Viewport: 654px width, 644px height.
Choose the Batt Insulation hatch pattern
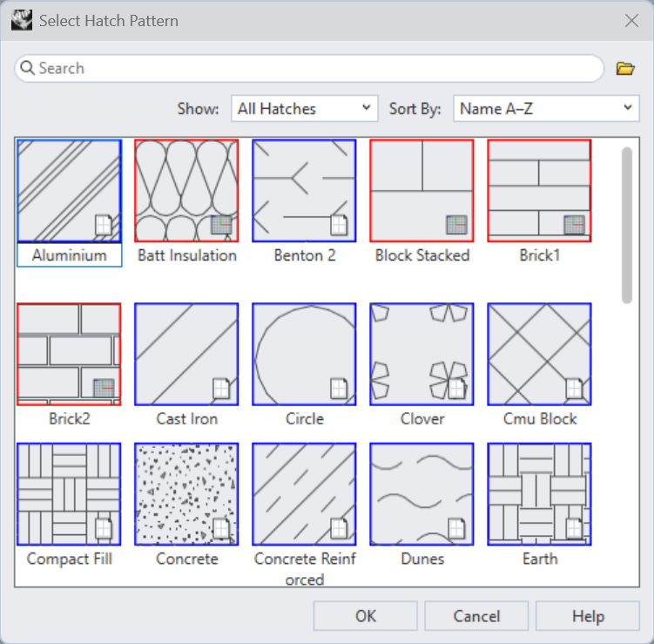(186, 191)
